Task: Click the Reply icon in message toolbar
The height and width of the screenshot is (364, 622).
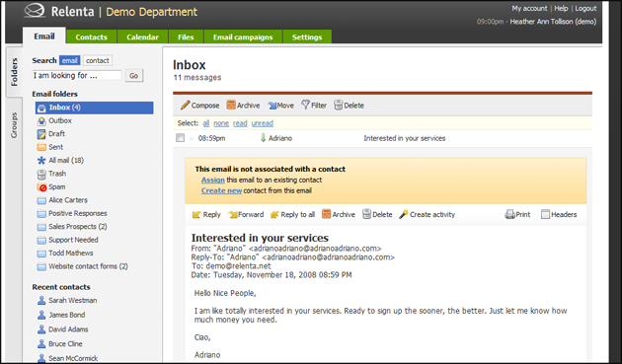Action: pyautogui.click(x=196, y=214)
